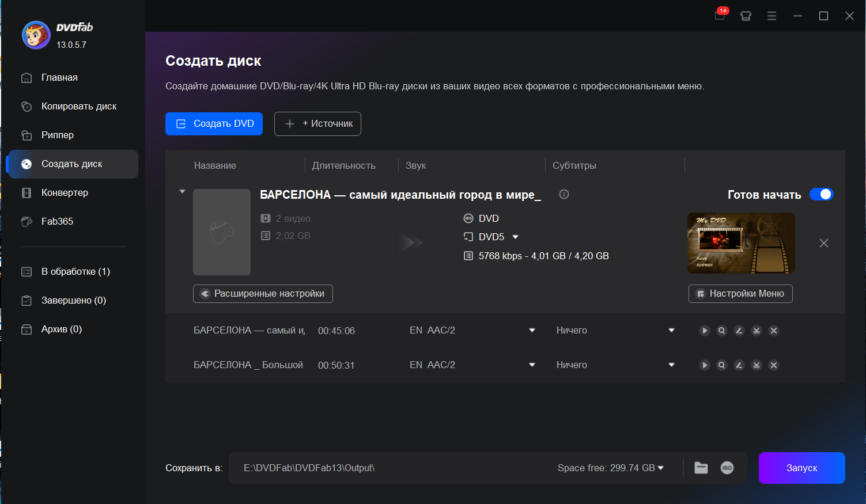Toggle the Готов начать switch off

click(x=821, y=194)
